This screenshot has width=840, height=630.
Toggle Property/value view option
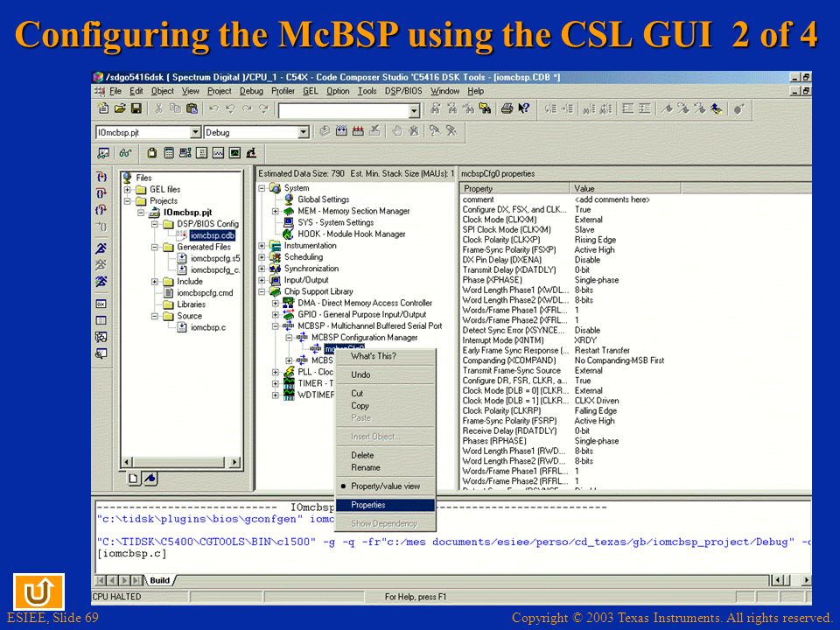coord(385,486)
